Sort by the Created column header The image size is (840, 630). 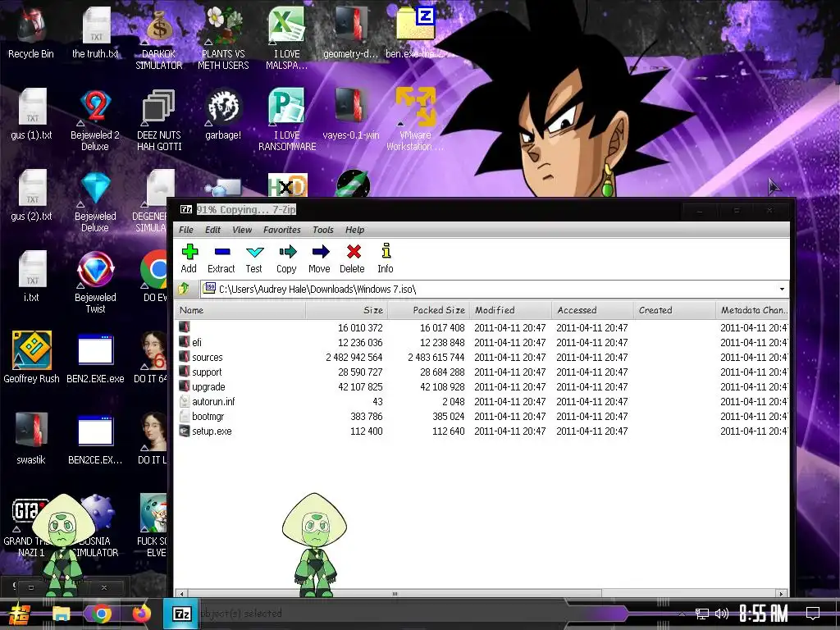coord(674,310)
